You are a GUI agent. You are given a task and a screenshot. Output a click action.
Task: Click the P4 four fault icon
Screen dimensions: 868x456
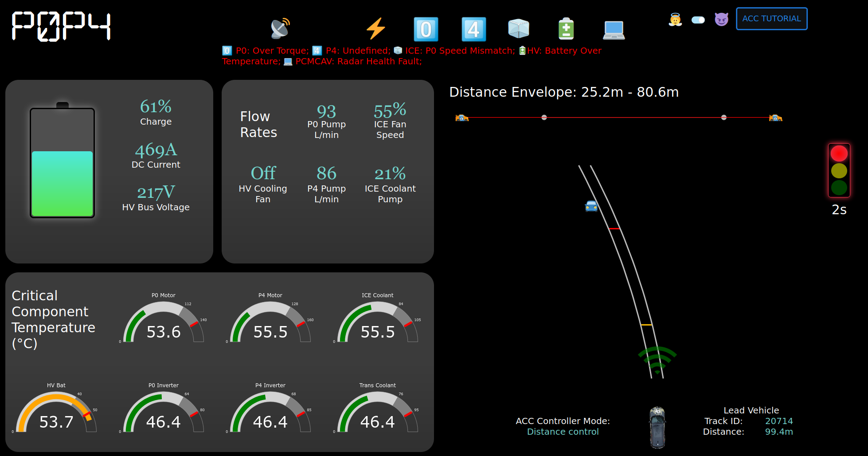click(473, 29)
